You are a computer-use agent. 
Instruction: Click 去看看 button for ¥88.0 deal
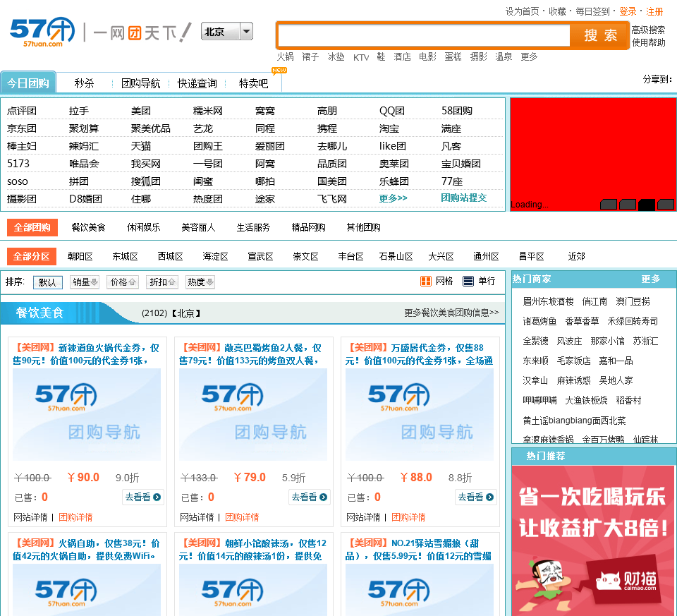[x=475, y=497]
